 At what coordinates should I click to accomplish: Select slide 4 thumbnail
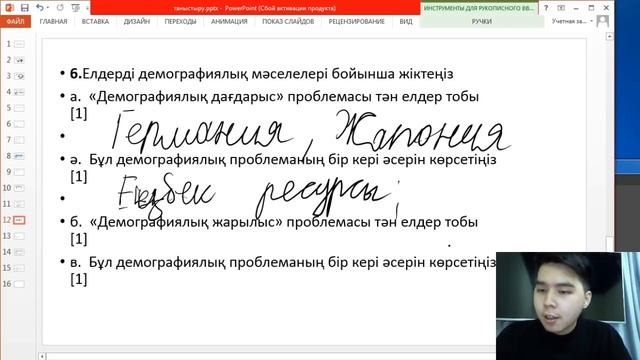tap(19, 92)
